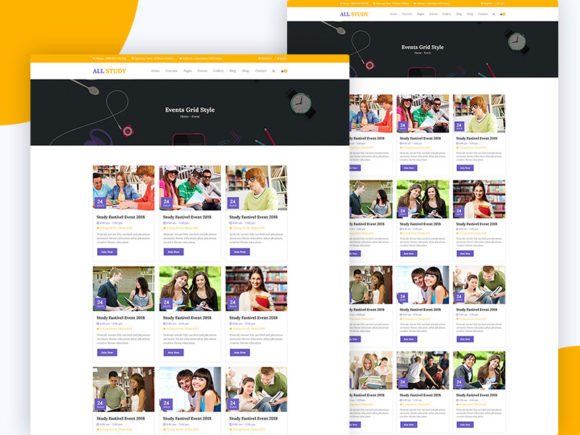The height and width of the screenshot is (435, 580).
Task: Open front page woman holding red books photo
Action: pos(256,289)
